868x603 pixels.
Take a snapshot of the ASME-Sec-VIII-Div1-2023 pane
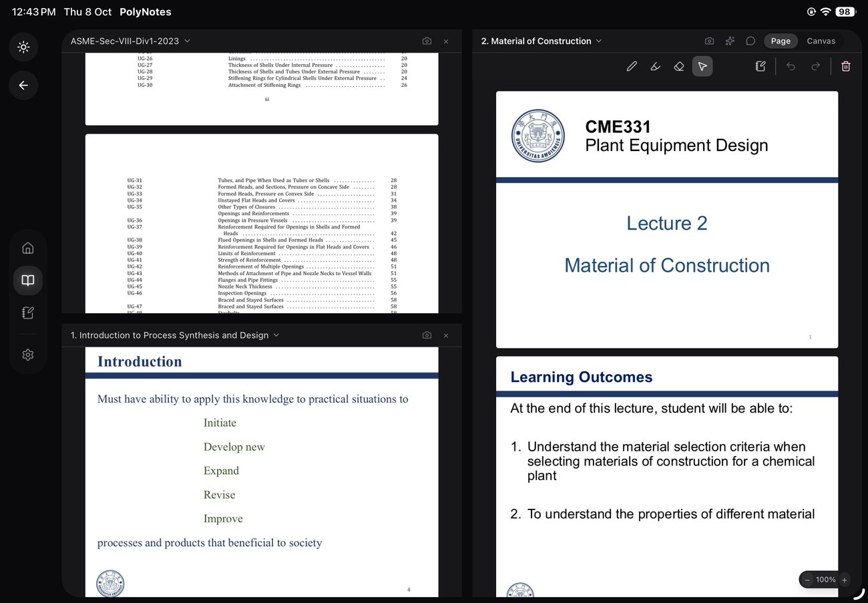(x=427, y=41)
